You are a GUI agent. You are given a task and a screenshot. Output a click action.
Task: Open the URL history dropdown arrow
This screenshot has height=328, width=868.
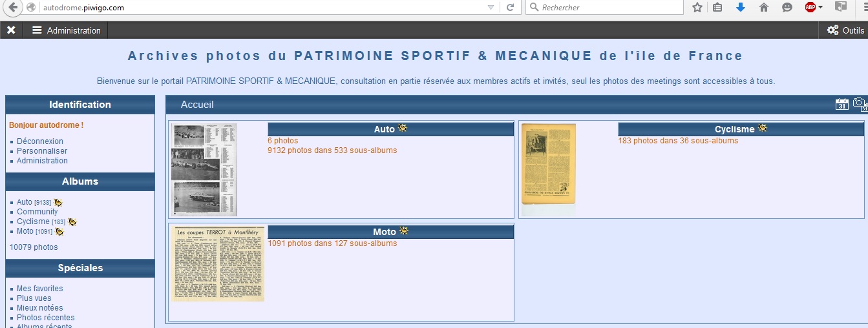491,8
